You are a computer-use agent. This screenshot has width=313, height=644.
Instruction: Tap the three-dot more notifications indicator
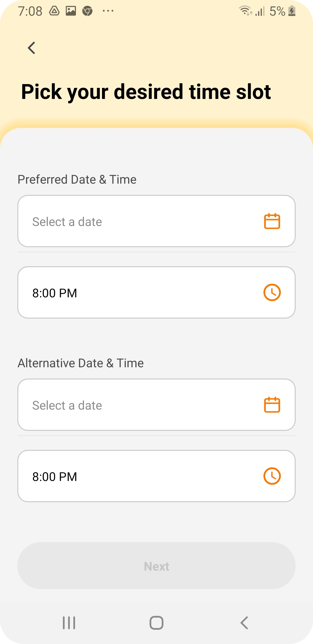point(108,11)
